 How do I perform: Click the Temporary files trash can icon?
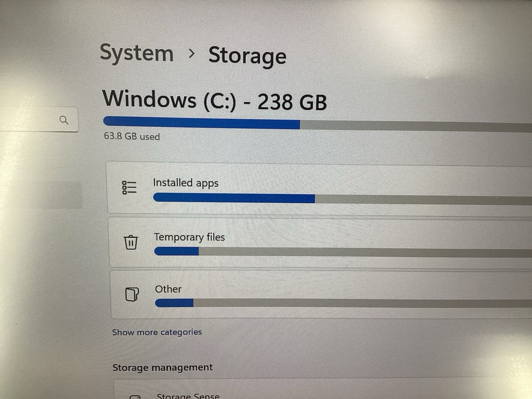131,242
